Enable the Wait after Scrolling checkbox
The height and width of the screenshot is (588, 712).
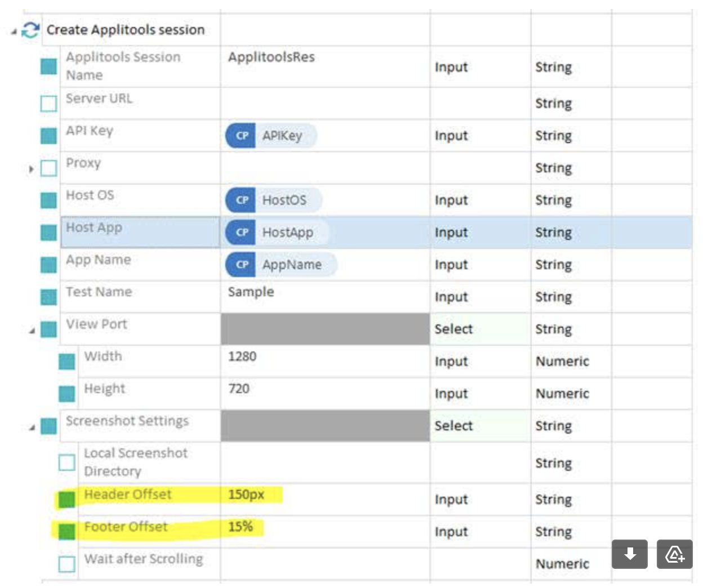click(x=67, y=564)
